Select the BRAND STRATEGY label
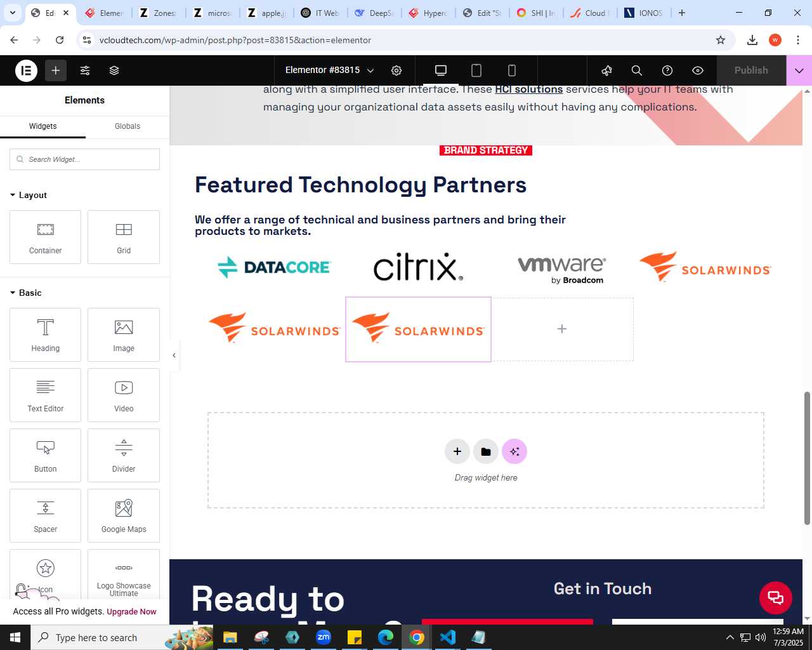The width and height of the screenshot is (812, 650). 486,150
